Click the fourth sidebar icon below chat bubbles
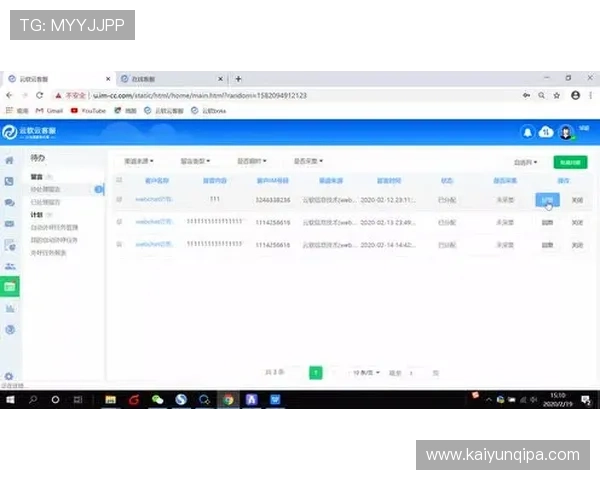This screenshot has width=600, height=480. [x=10, y=224]
